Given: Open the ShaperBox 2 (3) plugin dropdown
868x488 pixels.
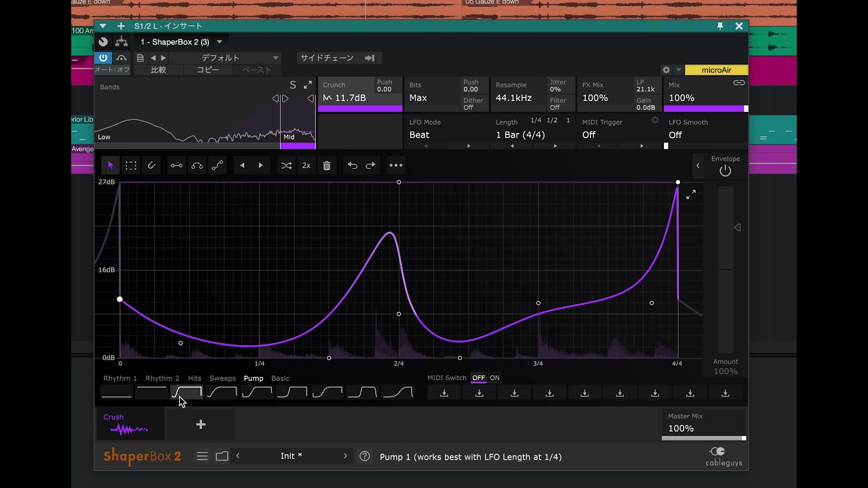Looking at the screenshot, I should tap(181, 42).
